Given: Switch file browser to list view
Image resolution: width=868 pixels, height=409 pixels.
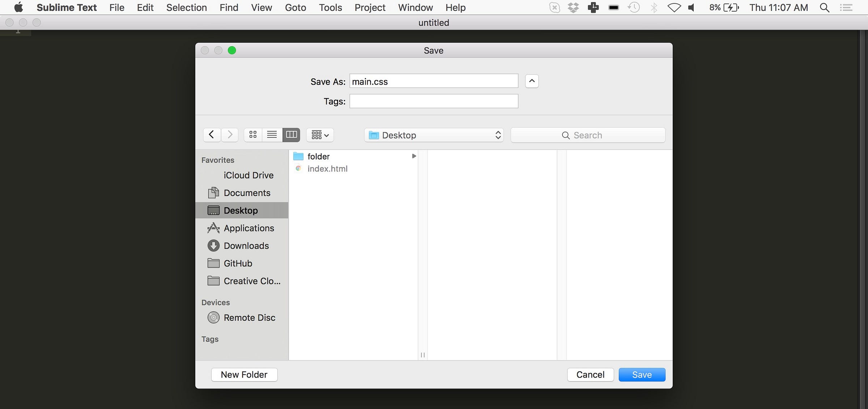Looking at the screenshot, I should click(272, 135).
